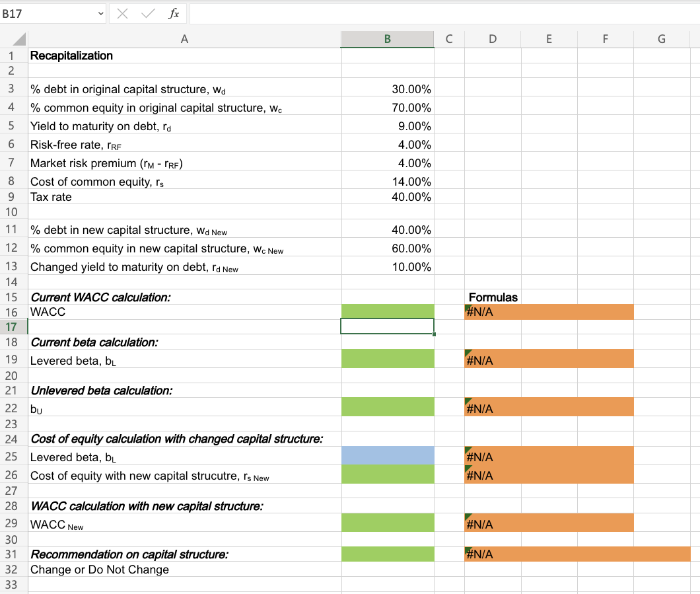
Task: Select row 17 by clicking its row number
Action: pos(11,326)
